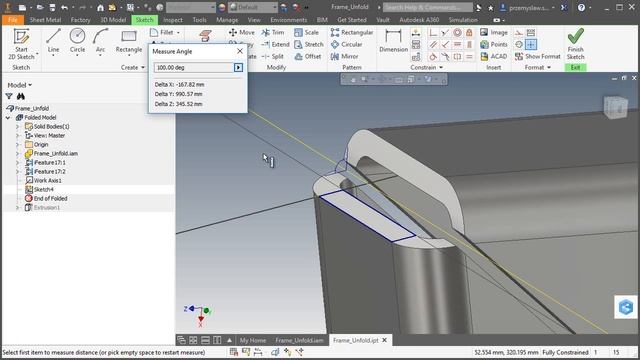The image size is (640, 360).
Task: Click the model browser filter icon
Action: [x=9, y=96]
